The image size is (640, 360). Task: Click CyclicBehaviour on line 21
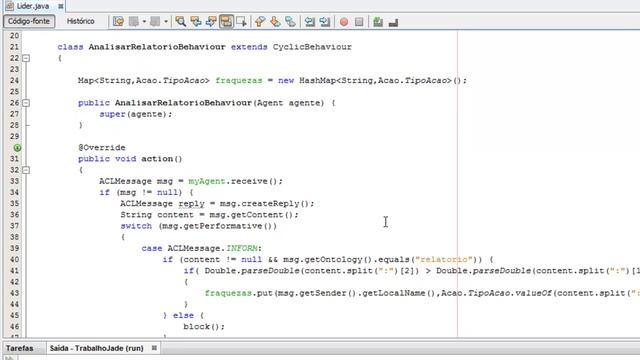tap(312, 47)
